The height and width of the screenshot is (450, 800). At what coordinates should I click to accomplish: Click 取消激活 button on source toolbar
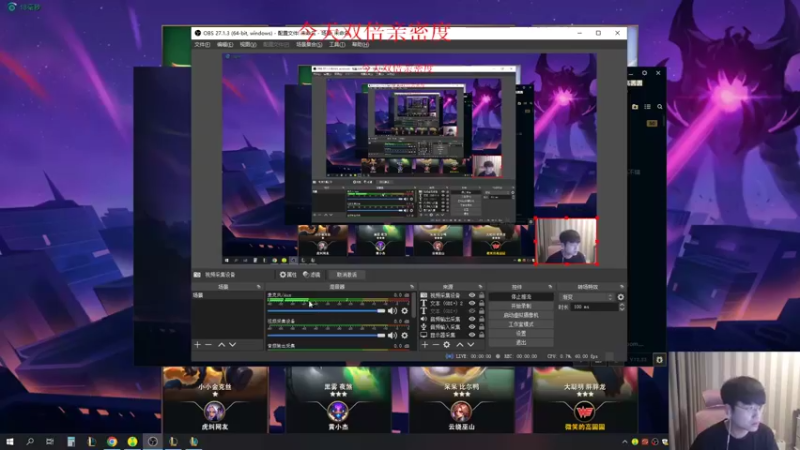point(346,274)
